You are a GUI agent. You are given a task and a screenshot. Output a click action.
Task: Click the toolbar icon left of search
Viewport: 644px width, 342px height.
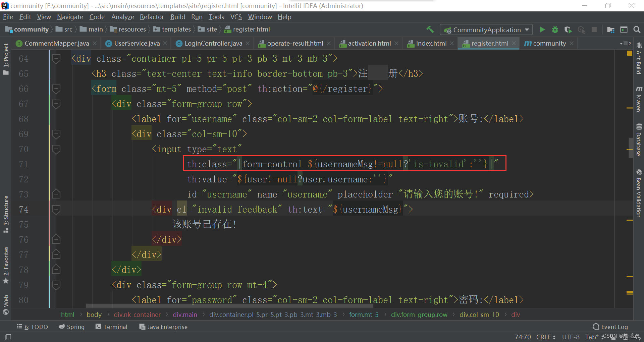coord(624,30)
